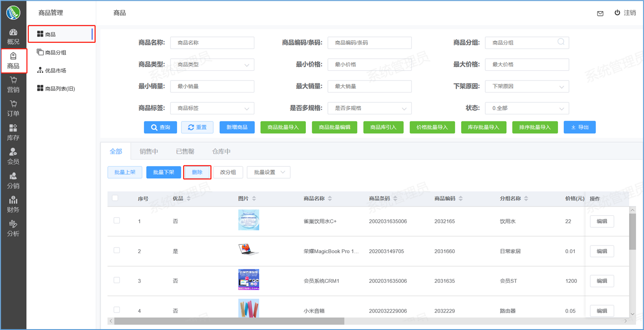Expand the 批量设置 dropdown button
Screen dimensions: 644x330
[268, 172]
